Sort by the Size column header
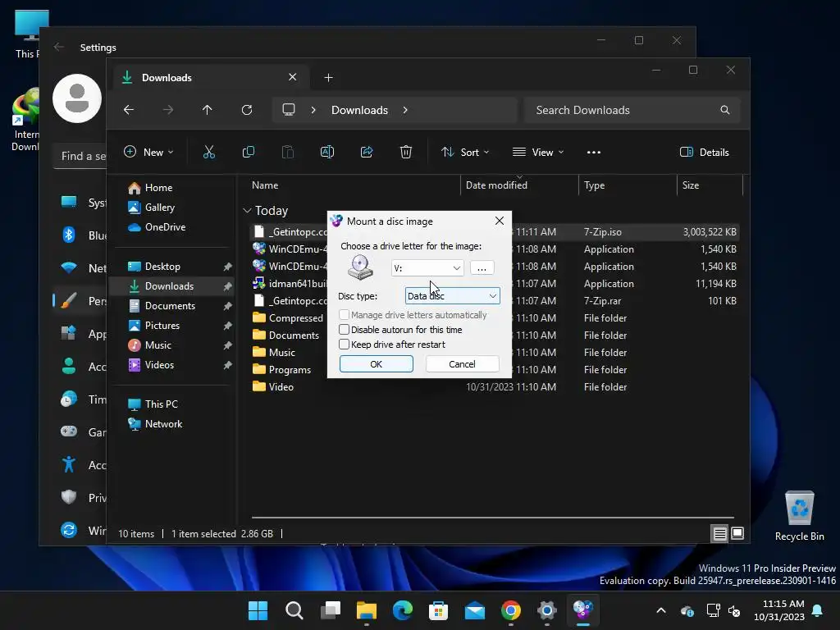The image size is (840, 630). point(710,185)
